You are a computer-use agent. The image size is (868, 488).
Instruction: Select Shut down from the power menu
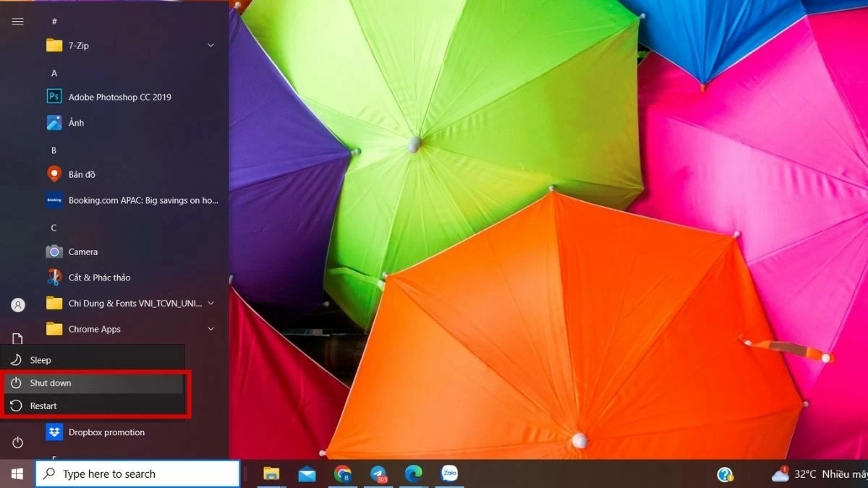[51, 383]
